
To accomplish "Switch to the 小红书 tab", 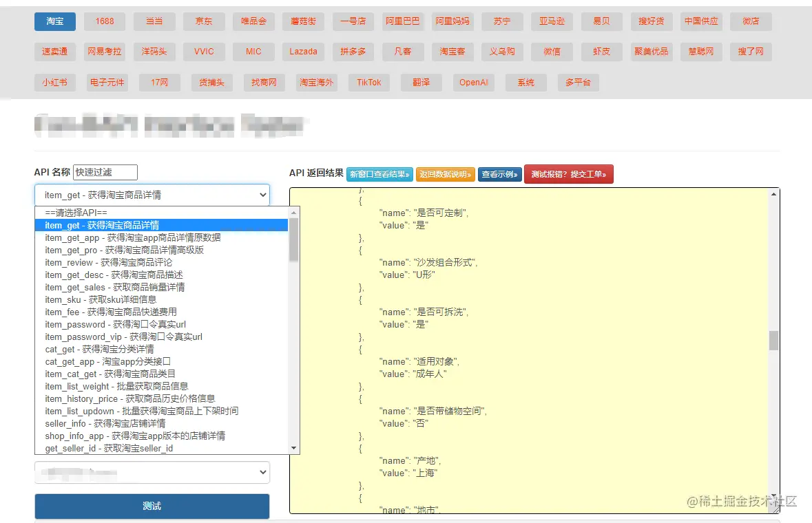I will (x=54, y=82).
